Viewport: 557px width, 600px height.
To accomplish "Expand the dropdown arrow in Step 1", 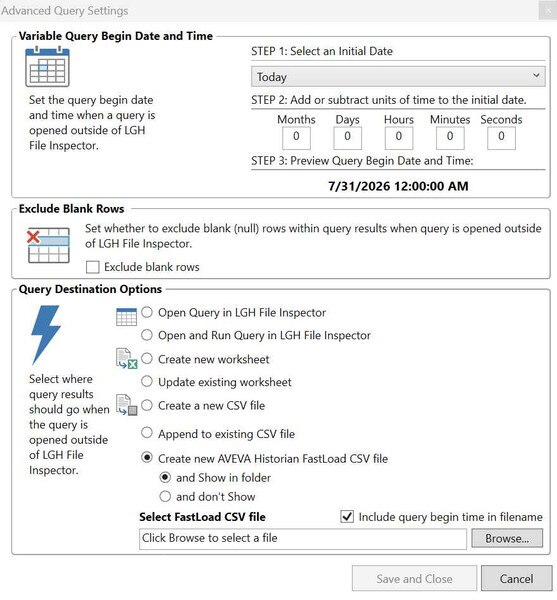I will click(536, 75).
